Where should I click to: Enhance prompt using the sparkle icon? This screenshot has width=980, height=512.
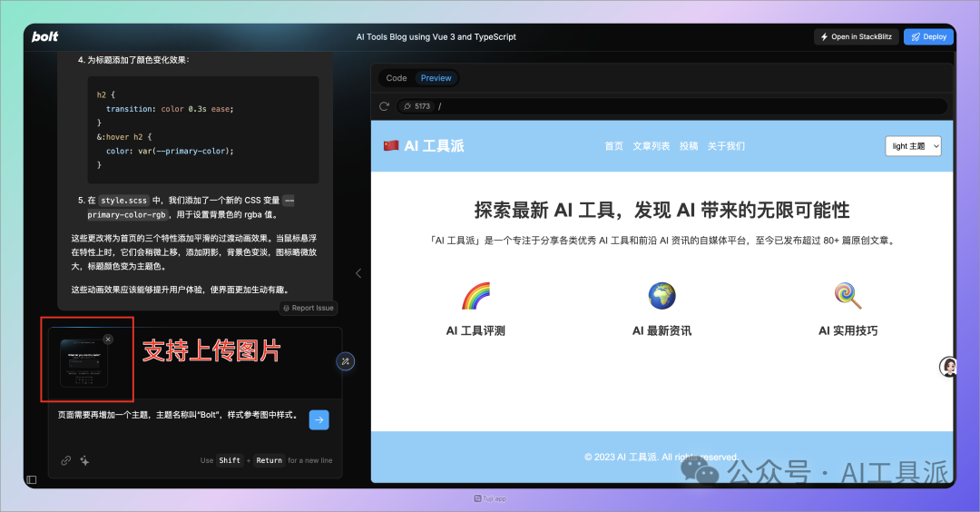click(84, 461)
